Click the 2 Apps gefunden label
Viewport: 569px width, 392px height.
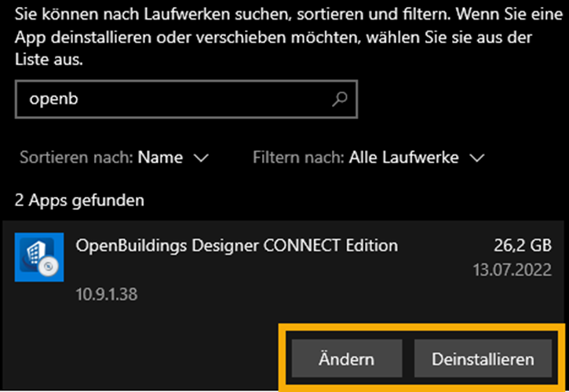(x=79, y=200)
